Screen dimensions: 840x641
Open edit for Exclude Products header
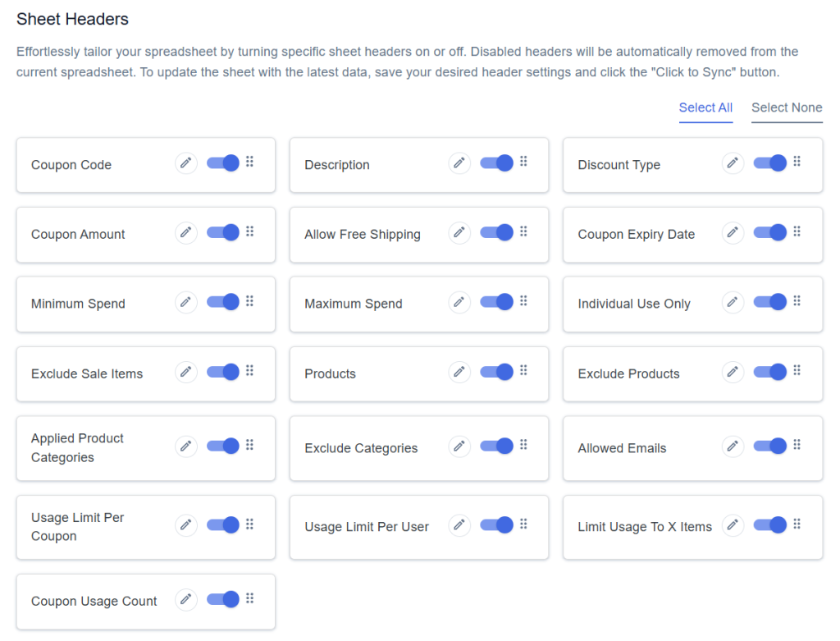pyautogui.click(x=733, y=372)
